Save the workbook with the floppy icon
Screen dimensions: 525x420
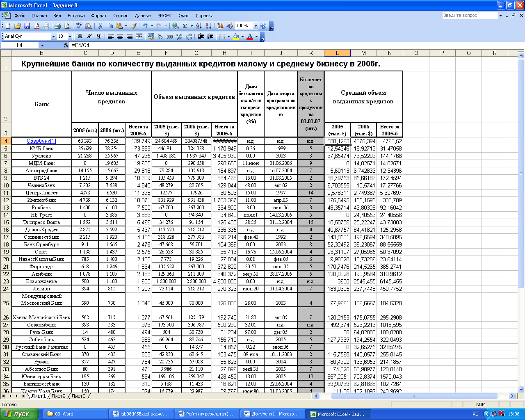click(27, 26)
